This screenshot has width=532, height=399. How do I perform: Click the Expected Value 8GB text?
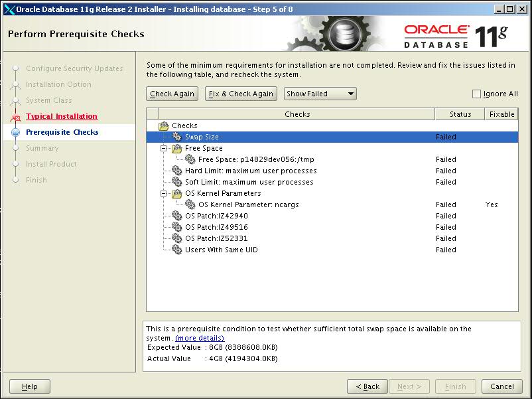pos(212,347)
